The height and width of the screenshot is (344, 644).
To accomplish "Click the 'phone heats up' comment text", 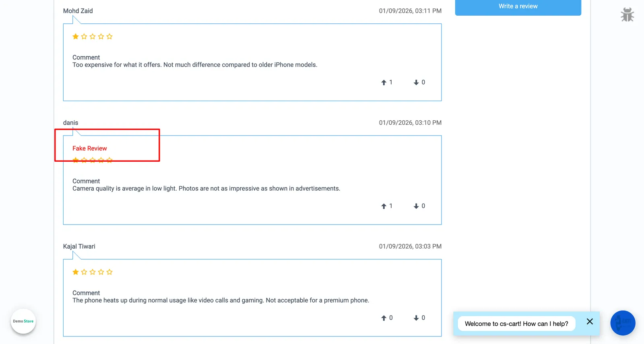I will pos(221,300).
